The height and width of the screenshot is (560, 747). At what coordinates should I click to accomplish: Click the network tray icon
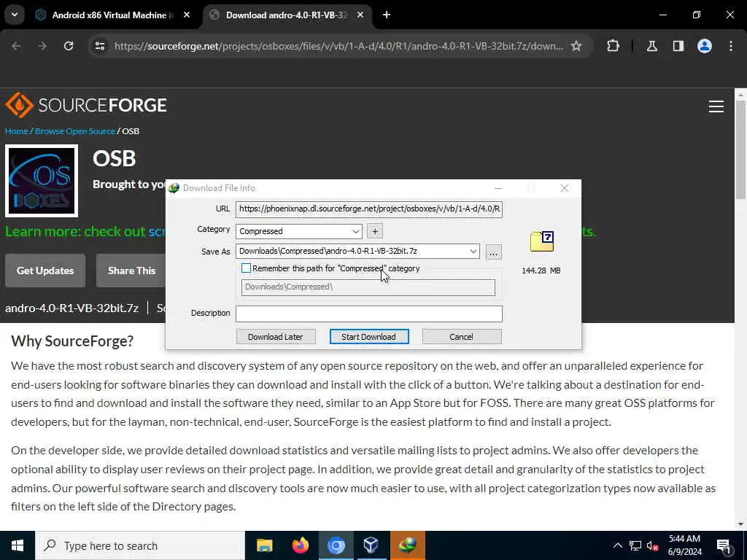pos(635,545)
